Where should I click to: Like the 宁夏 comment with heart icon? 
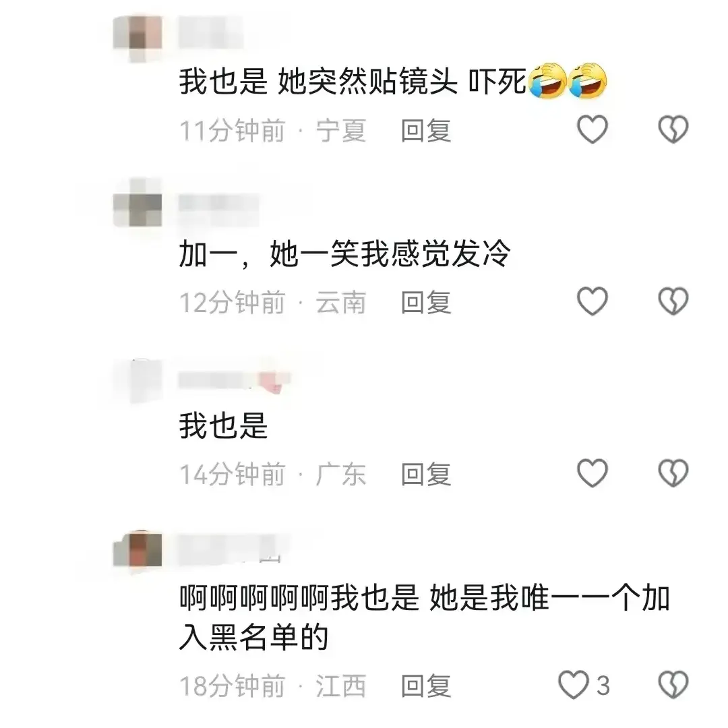coord(592,129)
